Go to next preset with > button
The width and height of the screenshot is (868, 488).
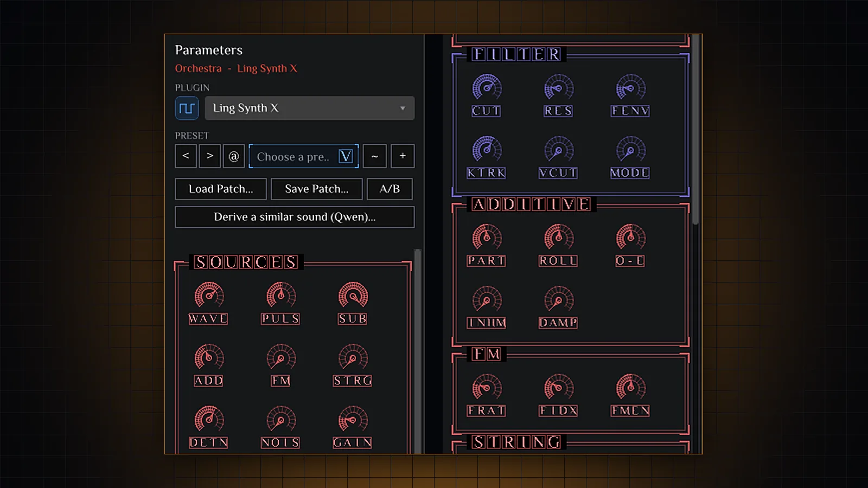tap(209, 156)
